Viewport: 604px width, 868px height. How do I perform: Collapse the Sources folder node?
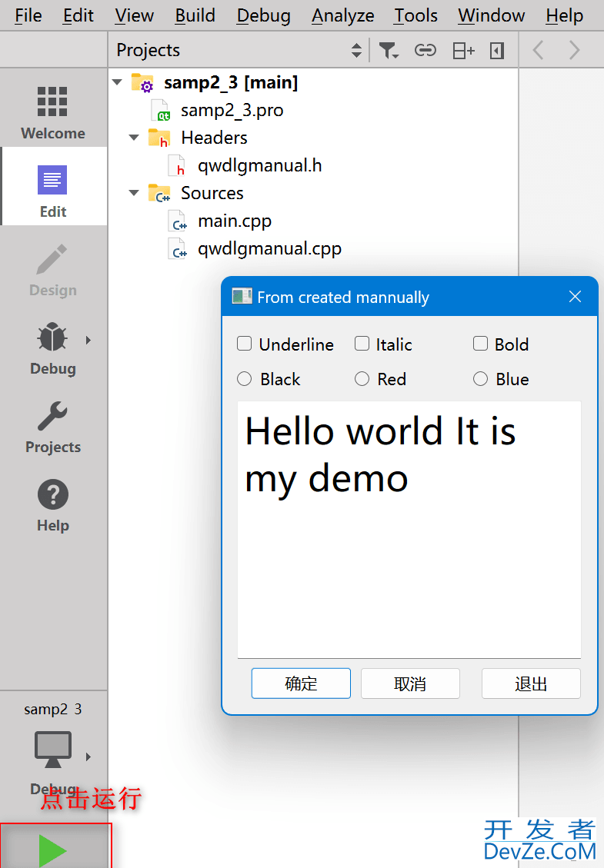tap(134, 193)
